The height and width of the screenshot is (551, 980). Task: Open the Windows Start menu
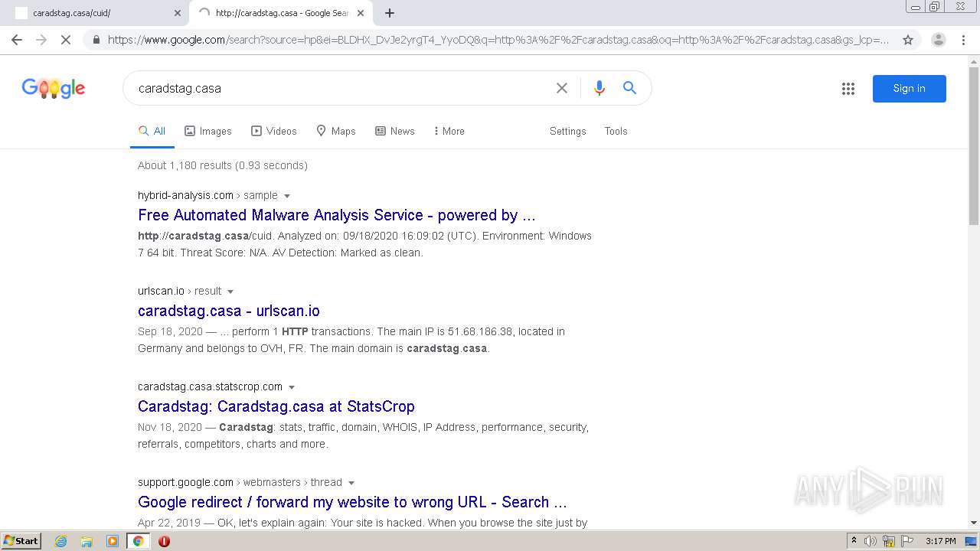point(21,541)
